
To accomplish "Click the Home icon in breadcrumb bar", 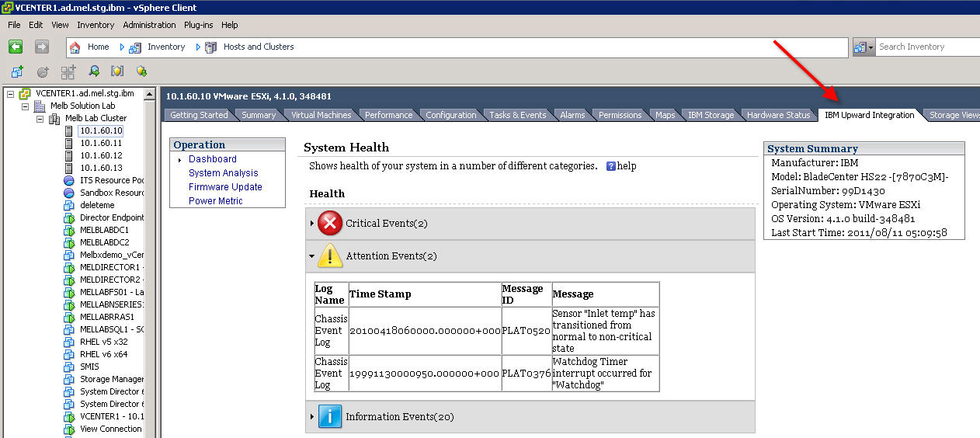I will tap(75, 47).
